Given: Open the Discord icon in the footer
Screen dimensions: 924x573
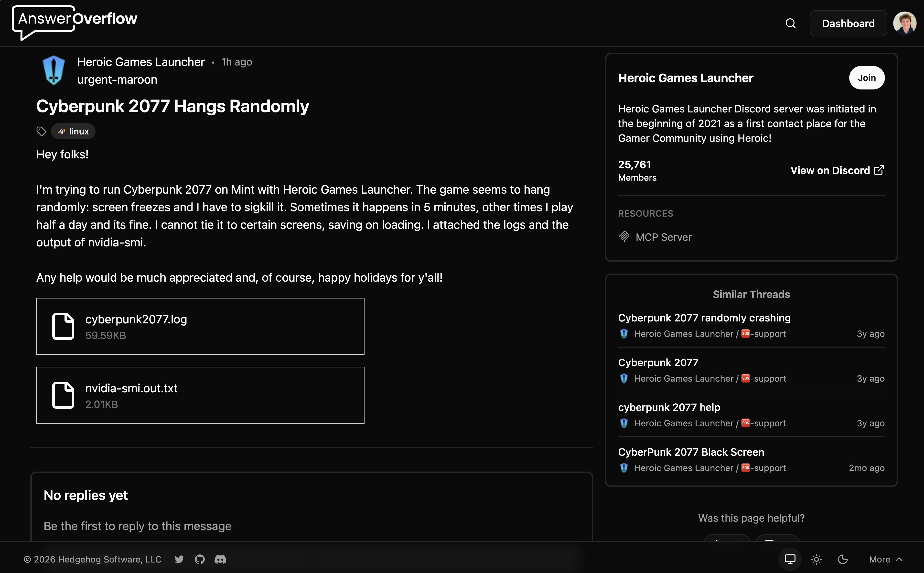Looking at the screenshot, I should (x=220, y=559).
